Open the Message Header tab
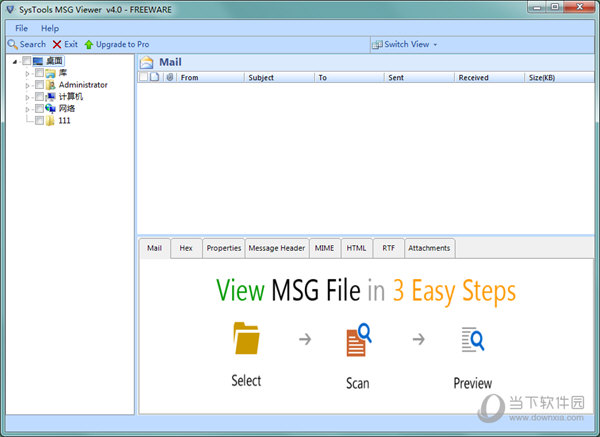 (x=277, y=248)
